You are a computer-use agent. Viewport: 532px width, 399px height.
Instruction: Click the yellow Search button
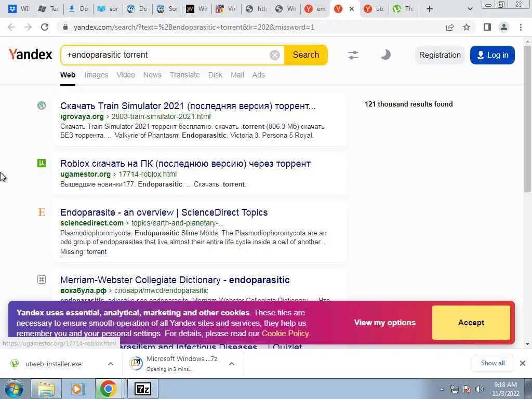305,55
